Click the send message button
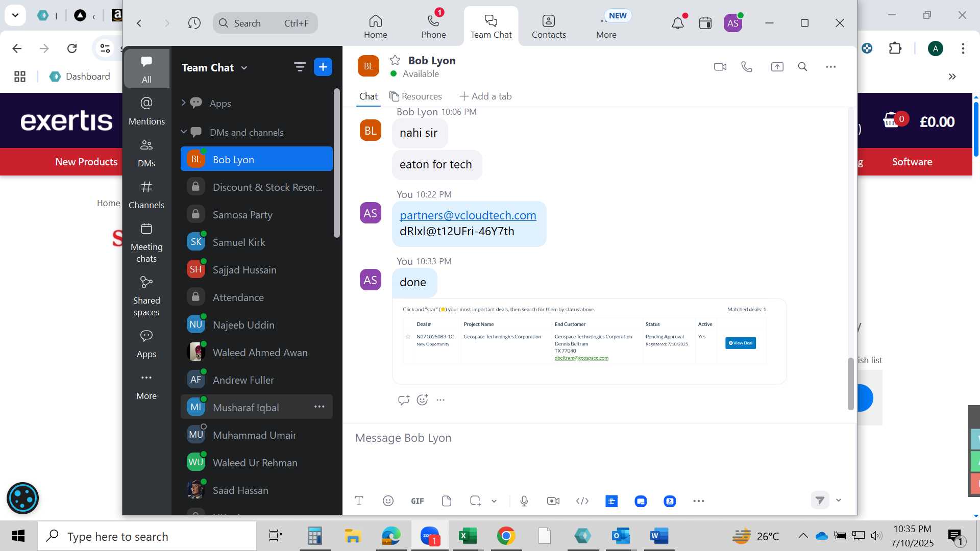This screenshot has height=551, width=980. tap(820, 500)
